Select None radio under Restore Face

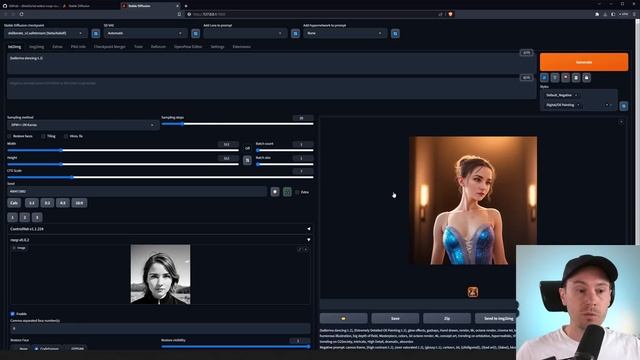click(x=20, y=349)
